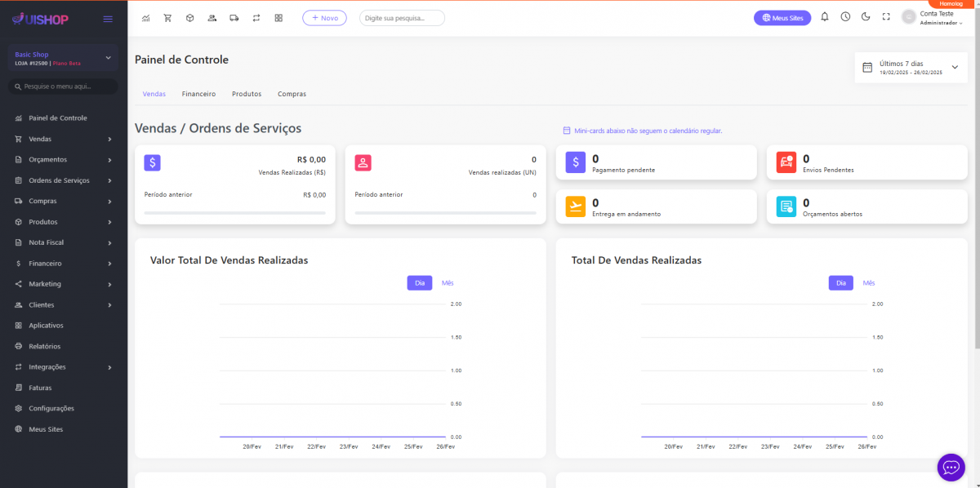Click the progress bar under Vendas Realizadas (R$)
The width and height of the screenshot is (980, 488).
(x=234, y=212)
